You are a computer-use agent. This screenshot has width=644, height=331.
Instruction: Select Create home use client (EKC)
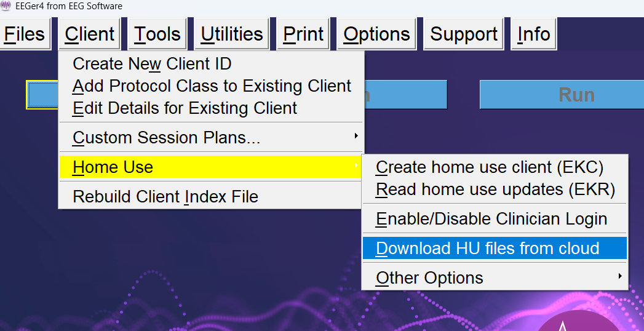(x=495, y=167)
